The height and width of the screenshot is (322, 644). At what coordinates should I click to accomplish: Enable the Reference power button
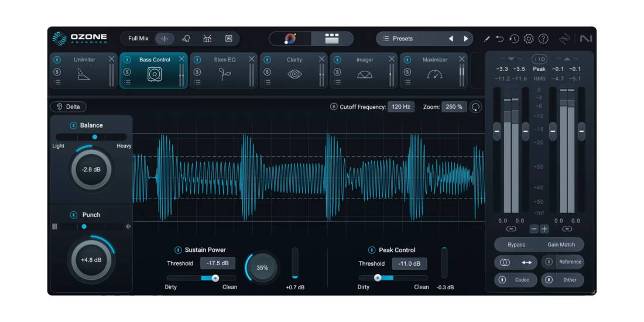click(x=549, y=262)
